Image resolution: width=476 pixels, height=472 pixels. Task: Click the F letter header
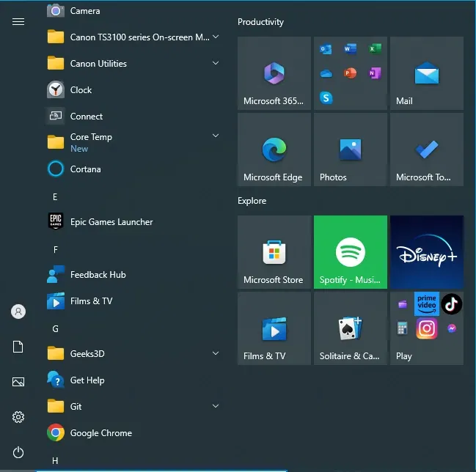[55, 250]
